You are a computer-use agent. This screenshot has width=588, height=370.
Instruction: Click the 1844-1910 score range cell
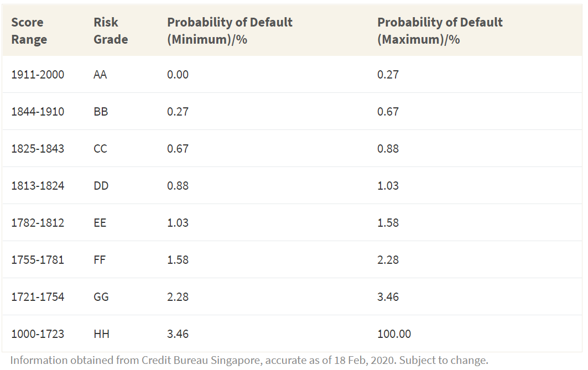coord(38,112)
